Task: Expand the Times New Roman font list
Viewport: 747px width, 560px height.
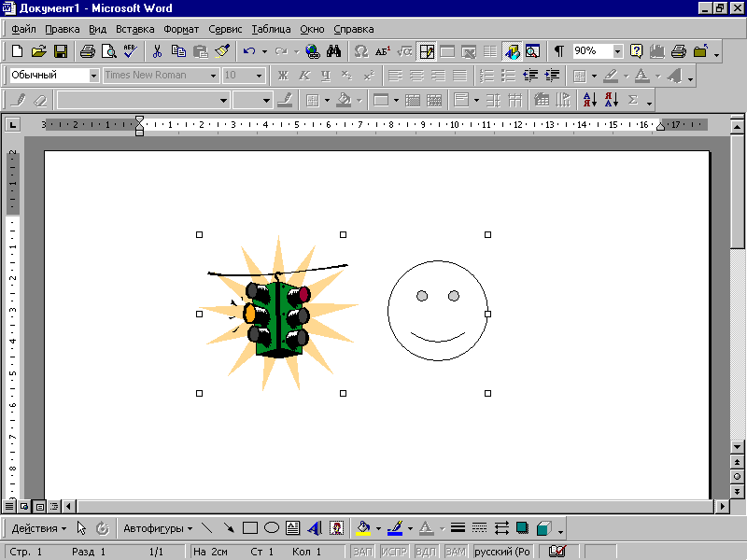Action: (214, 76)
